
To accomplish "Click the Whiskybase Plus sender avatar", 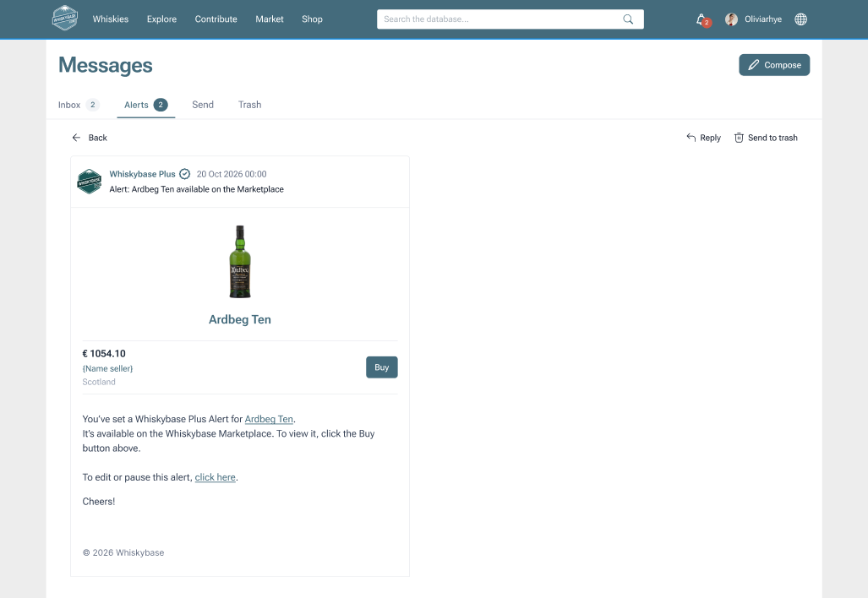I will tap(89, 182).
